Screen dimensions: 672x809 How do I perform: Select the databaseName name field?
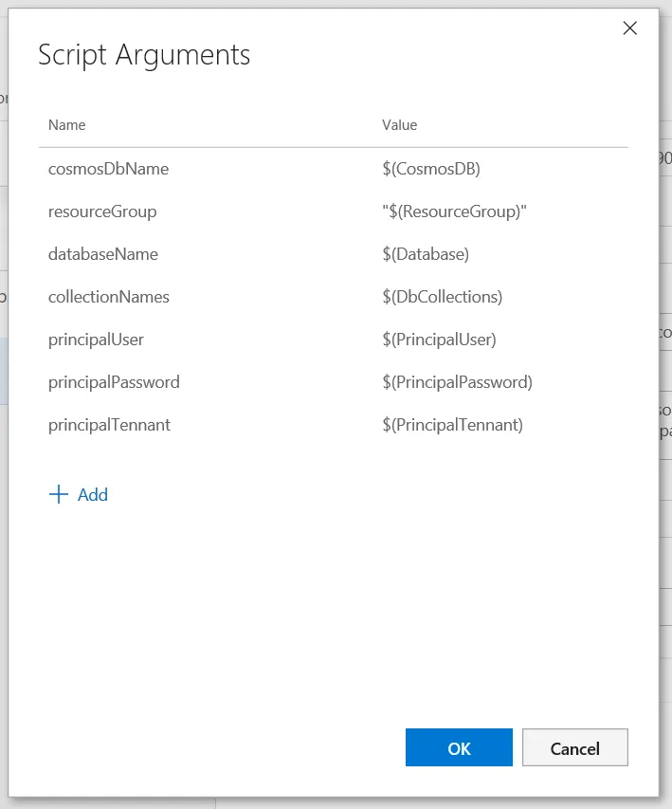point(103,254)
